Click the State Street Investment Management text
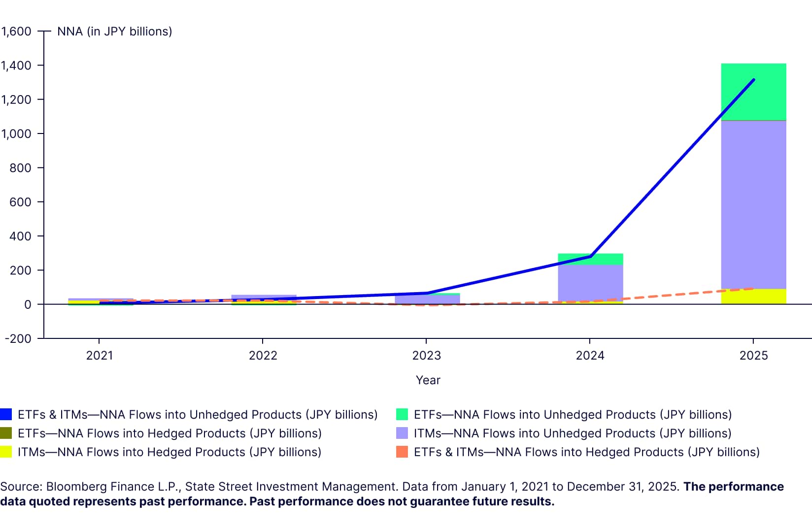The height and width of the screenshot is (532, 812). click(290, 486)
